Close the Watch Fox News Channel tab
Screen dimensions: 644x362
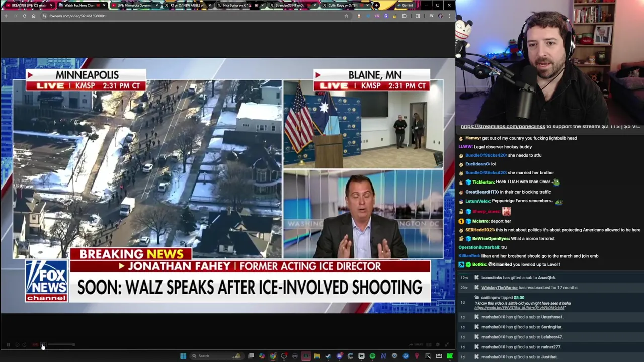click(x=104, y=5)
